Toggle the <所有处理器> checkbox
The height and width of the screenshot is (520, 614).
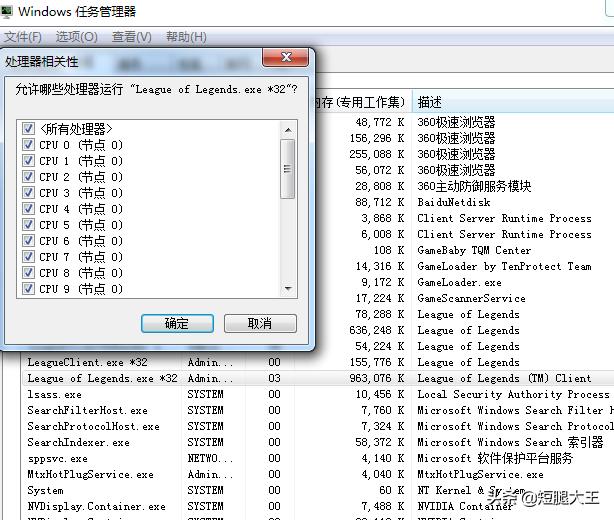pos(28,128)
